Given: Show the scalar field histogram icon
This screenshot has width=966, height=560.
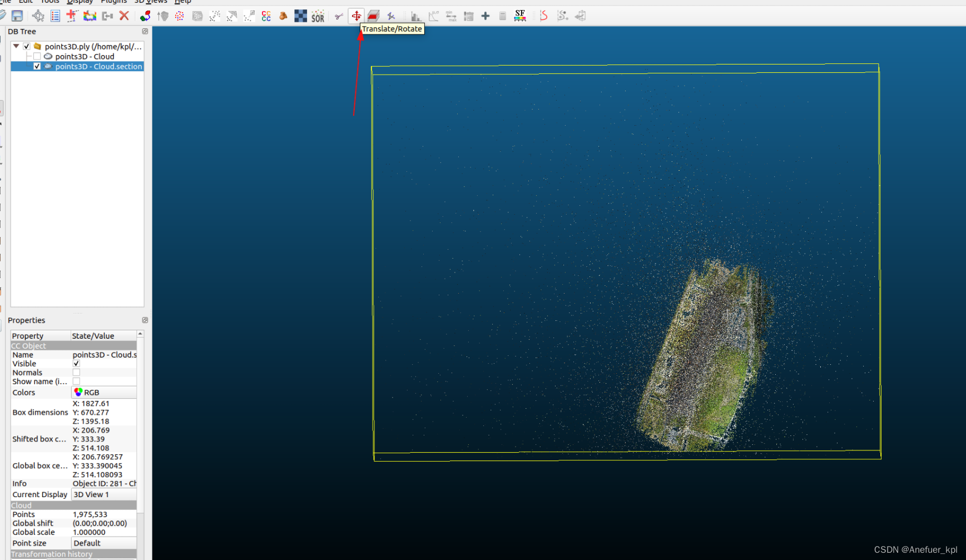Looking at the screenshot, I should point(416,16).
